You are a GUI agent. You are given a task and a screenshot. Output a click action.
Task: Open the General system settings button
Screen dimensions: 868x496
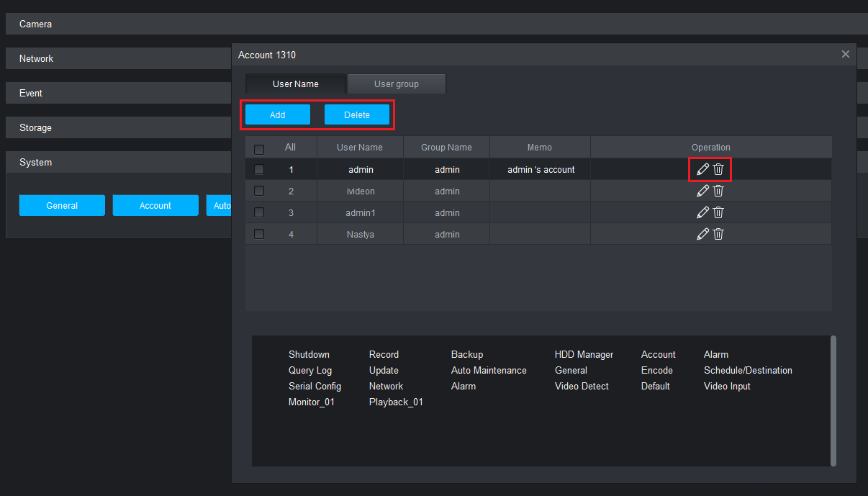point(62,205)
